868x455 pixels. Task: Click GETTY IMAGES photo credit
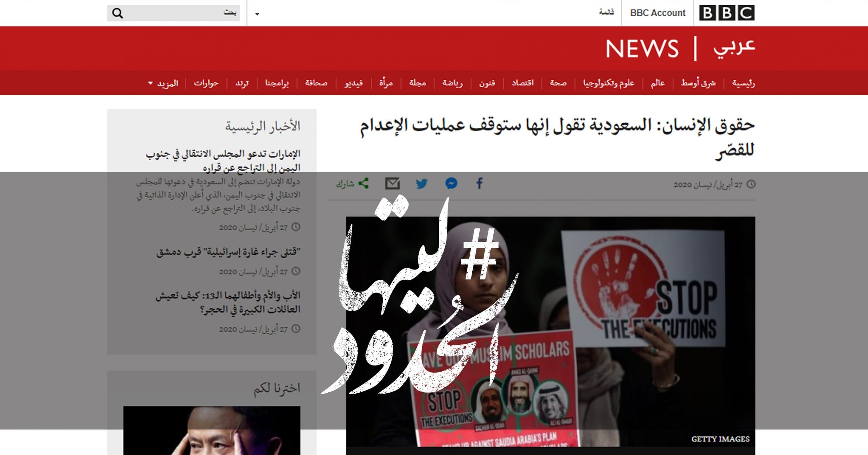721,439
